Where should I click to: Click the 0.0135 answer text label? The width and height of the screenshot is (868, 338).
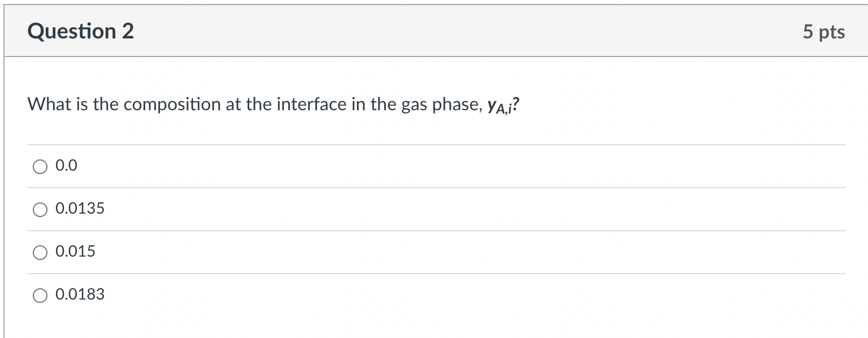[79, 209]
